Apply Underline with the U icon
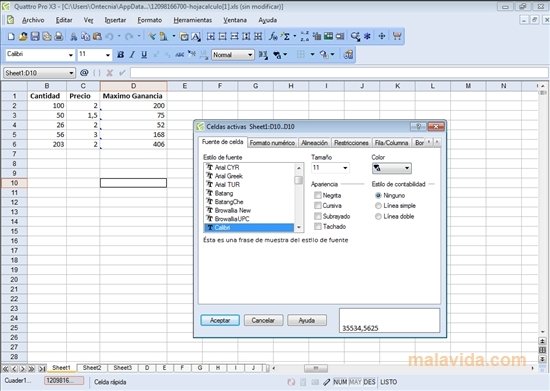The width and height of the screenshot is (550, 391). (144, 54)
